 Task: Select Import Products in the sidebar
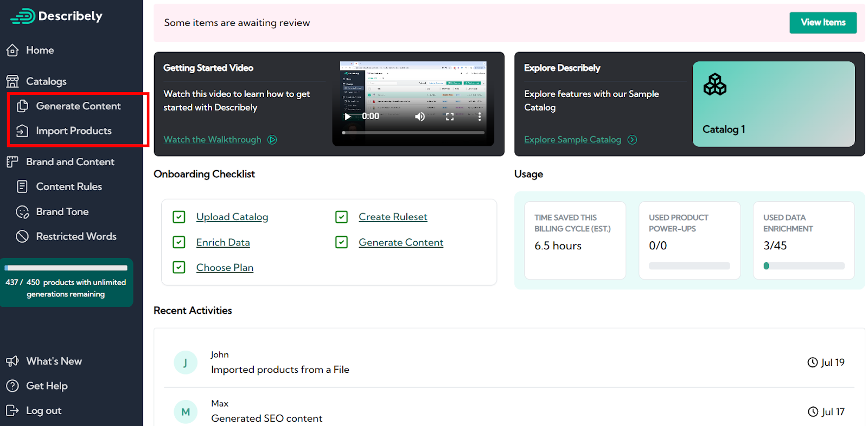pyautogui.click(x=74, y=131)
